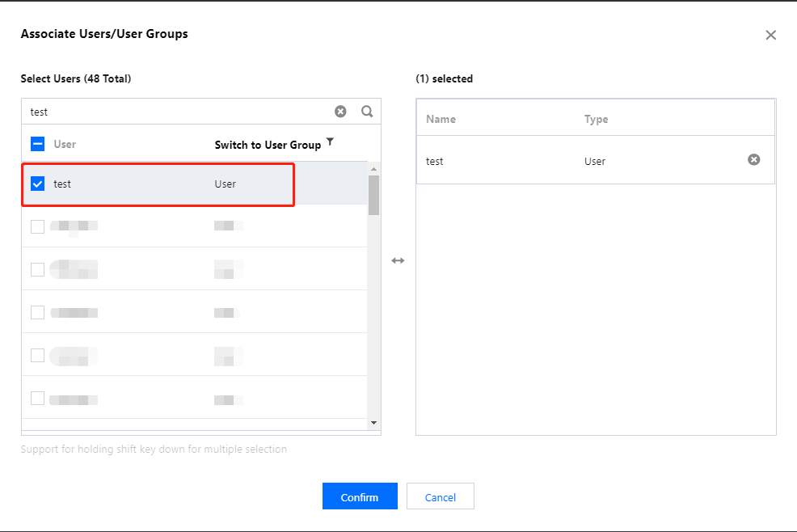
Task: Check the user row directly below test
Action: tap(38, 226)
